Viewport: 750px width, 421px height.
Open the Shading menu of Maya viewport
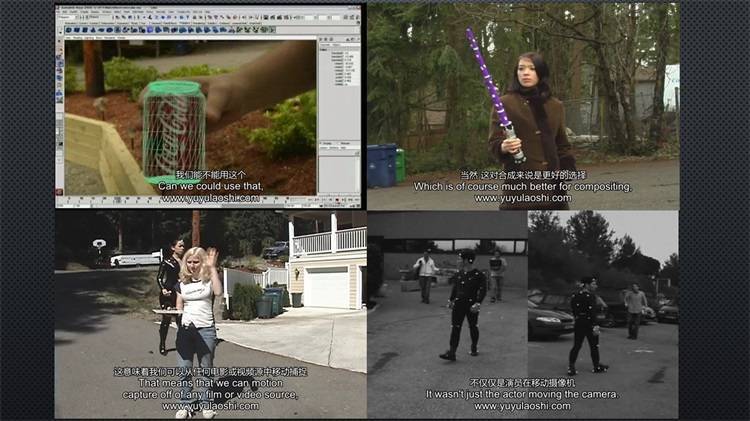click(77, 38)
